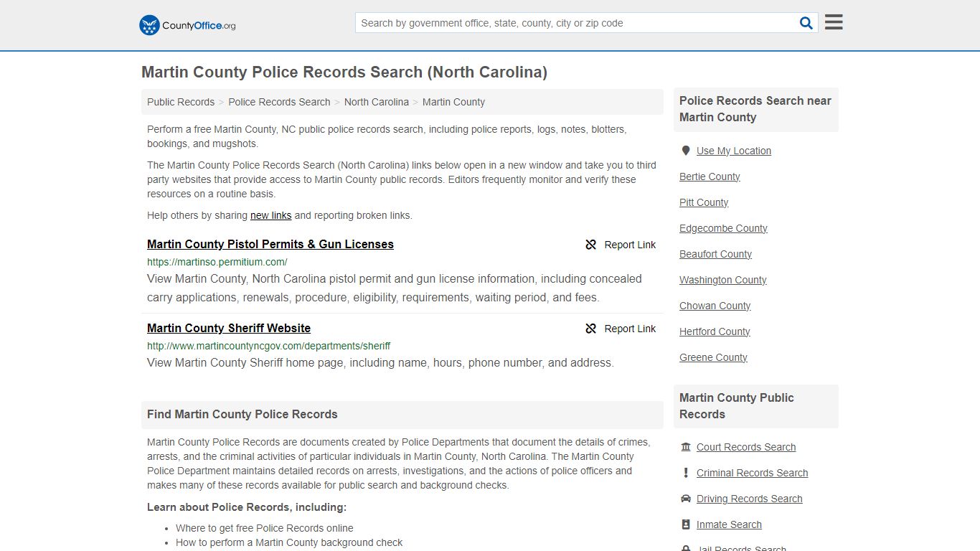Click 'Learn about Police Records, including:' text

(247, 507)
